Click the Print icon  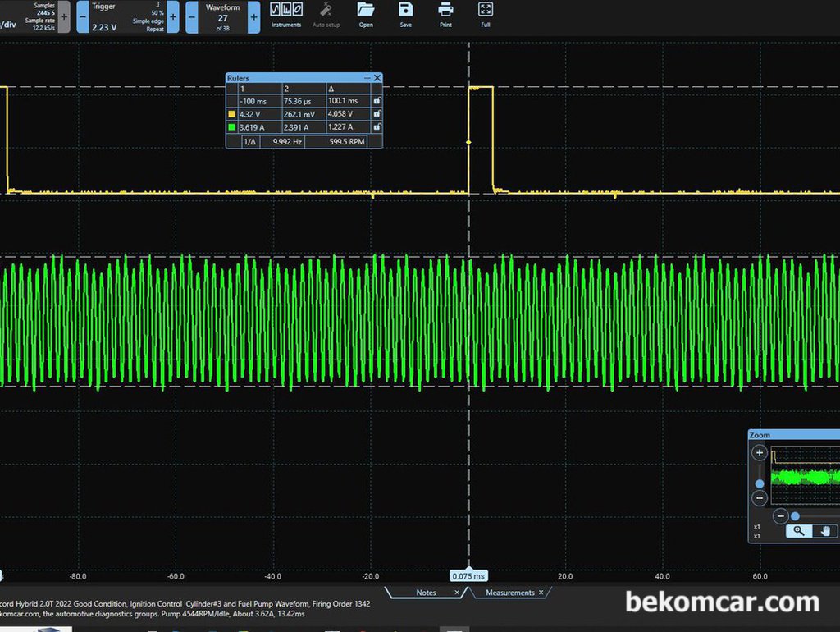(445, 15)
